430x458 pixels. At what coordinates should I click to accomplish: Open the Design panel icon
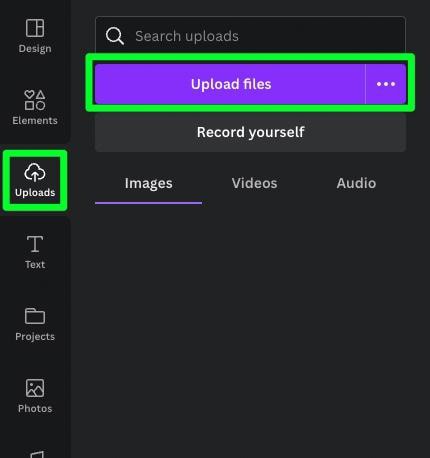coord(35,28)
